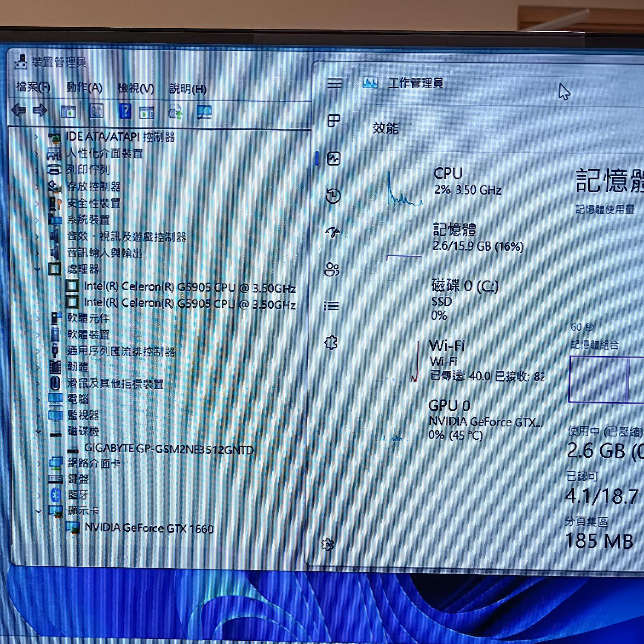The image size is (644, 644).
Task: Collapse the 磁碟機 node
Action: click(39, 431)
